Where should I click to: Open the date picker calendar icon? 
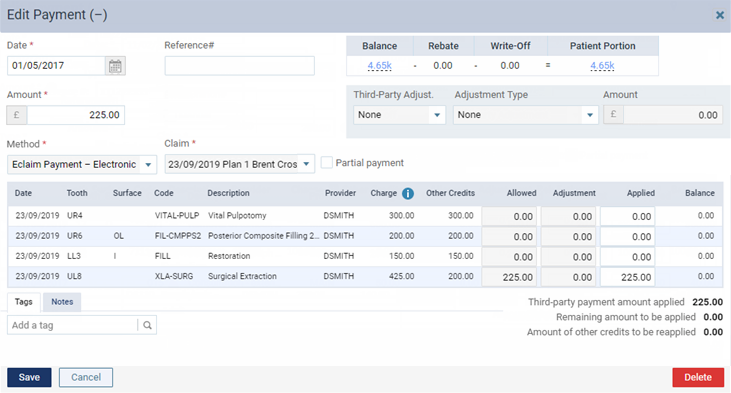pos(115,66)
